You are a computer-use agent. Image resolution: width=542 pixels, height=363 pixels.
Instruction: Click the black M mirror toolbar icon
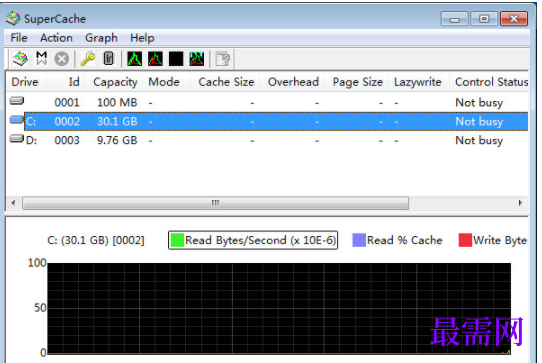click(41, 58)
